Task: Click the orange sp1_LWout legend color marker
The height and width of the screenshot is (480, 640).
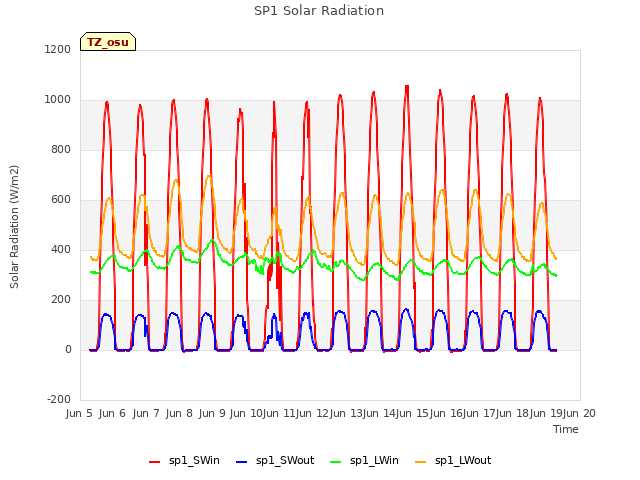Action: pyautogui.click(x=420, y=462)
